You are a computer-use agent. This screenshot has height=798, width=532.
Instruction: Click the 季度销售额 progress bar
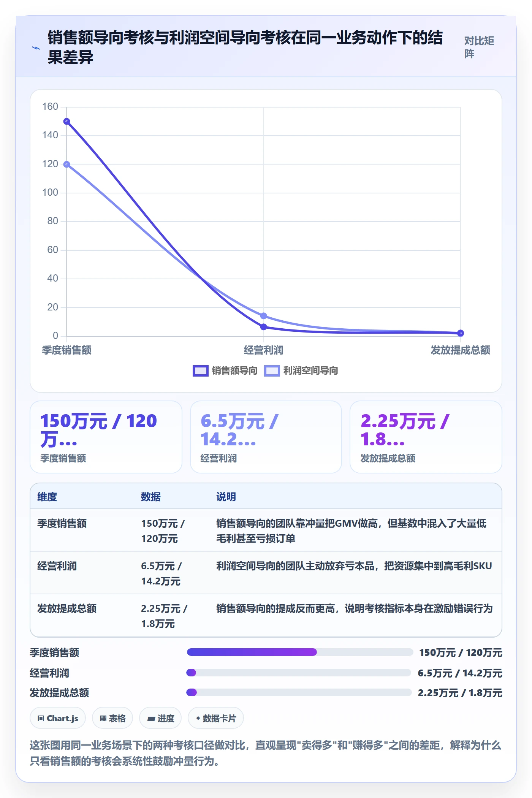coord(300,652)
